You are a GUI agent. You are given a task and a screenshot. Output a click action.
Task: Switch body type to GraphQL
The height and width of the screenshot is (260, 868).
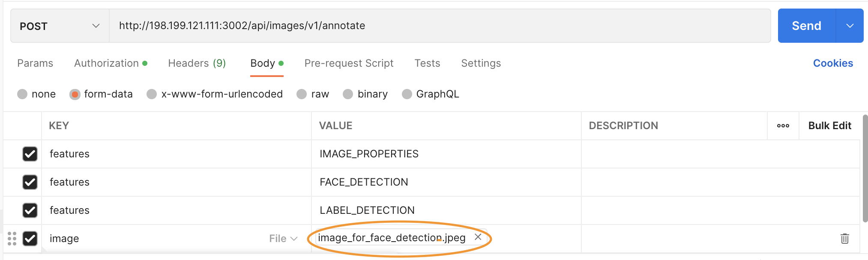(x=406, y=94)
